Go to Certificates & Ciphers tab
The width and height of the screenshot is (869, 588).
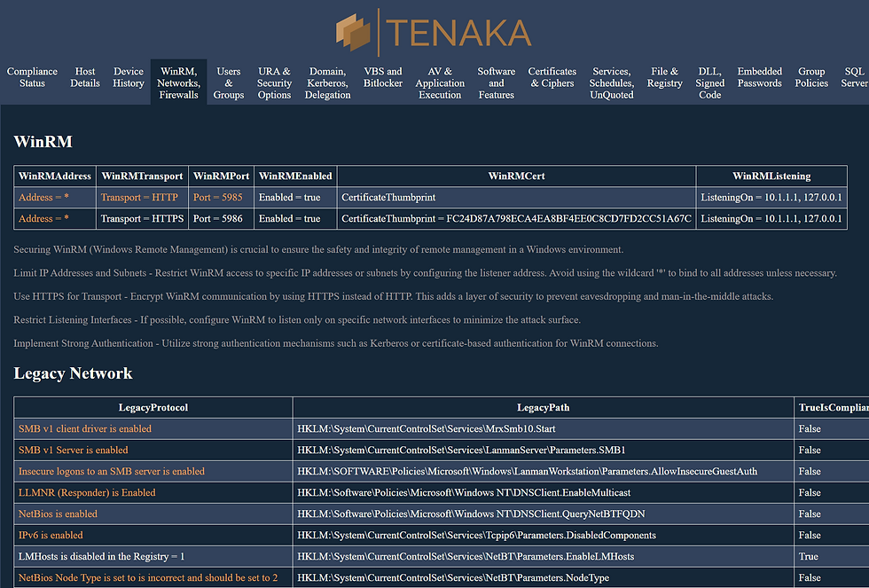pyautogui.click(x=552, y=77)
